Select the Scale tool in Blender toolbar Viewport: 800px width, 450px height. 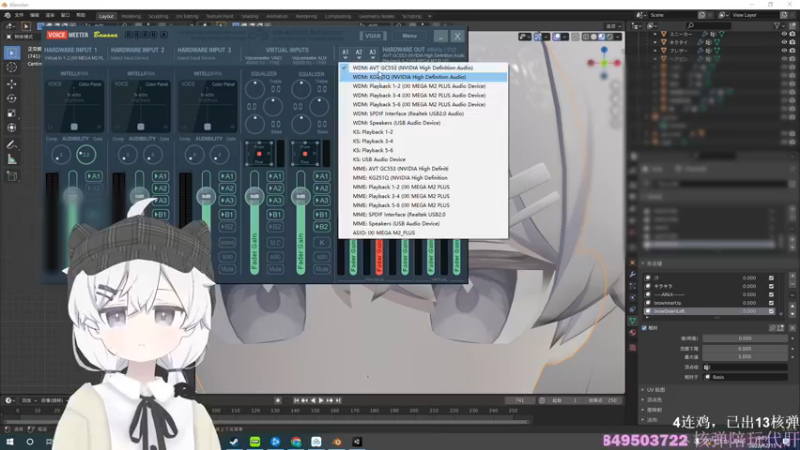12,113
